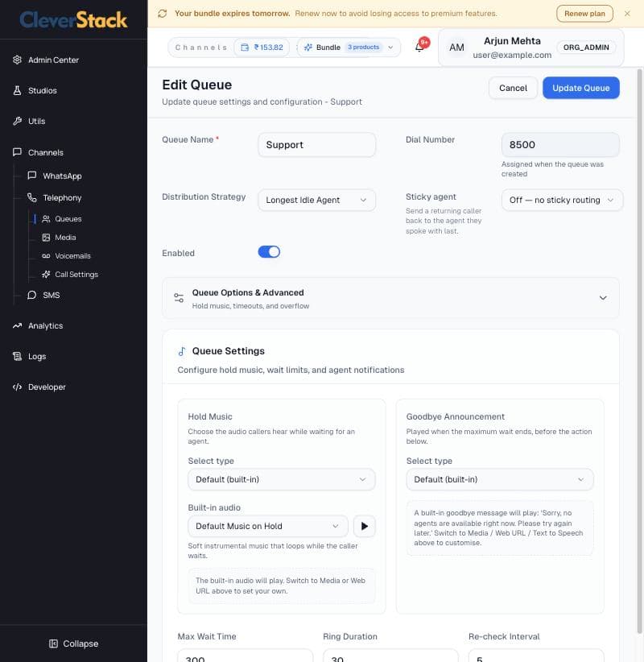Toggle the Enabled switch off
The width and height of the screenshot is (644, 662).
point(269,252)
